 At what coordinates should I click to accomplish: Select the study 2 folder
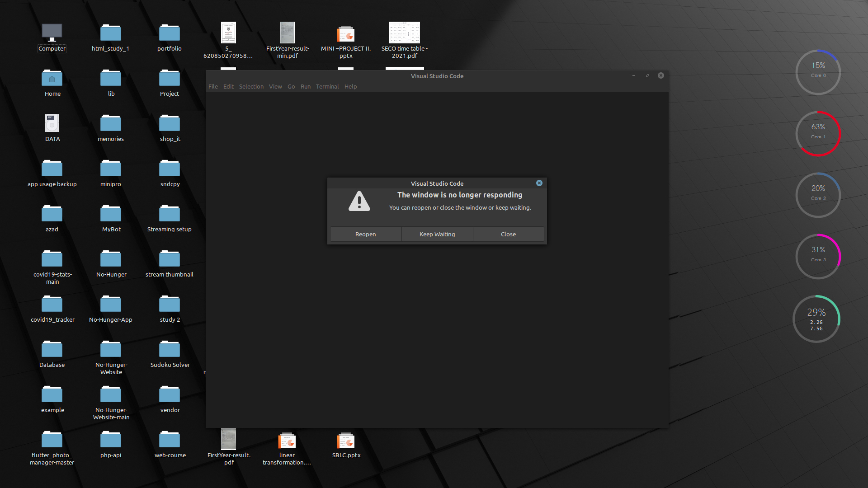pyautogui.click(x=170, y=309)
